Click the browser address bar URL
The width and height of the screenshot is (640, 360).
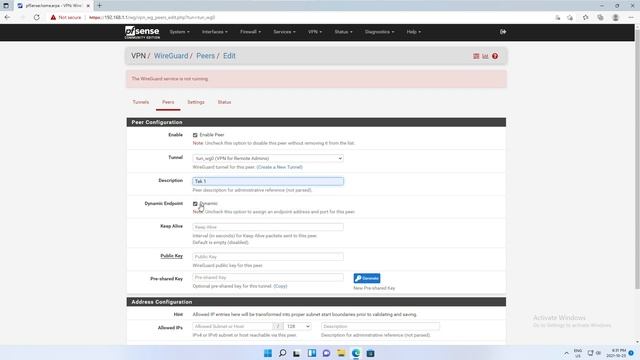[152, 18]
